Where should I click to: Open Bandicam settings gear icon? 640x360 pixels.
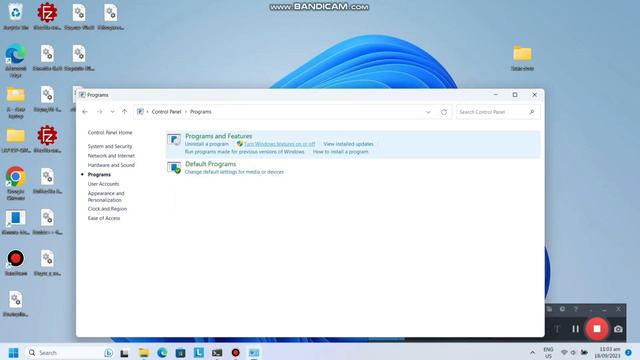coord(562,309)
